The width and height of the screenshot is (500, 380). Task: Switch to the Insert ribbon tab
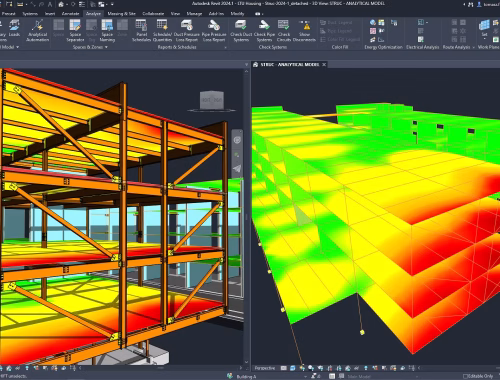pyautogui.click(x=50, y=14)
